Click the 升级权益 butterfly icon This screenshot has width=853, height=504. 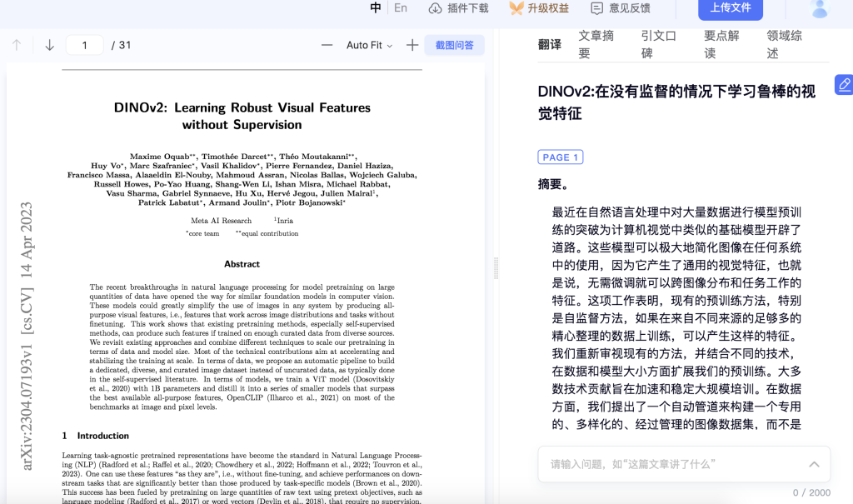tap(516, 8)
